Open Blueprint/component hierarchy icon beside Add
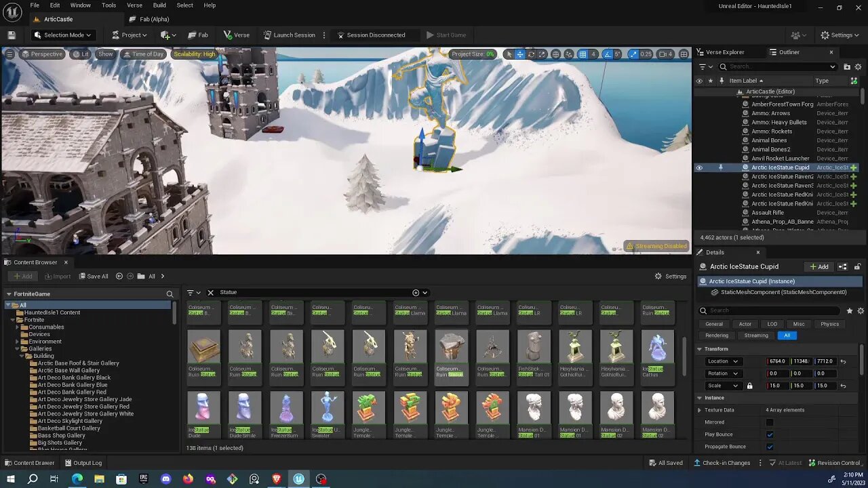This screenshot has width=868, height=488. pyautogui.click(x=843, y=267)
